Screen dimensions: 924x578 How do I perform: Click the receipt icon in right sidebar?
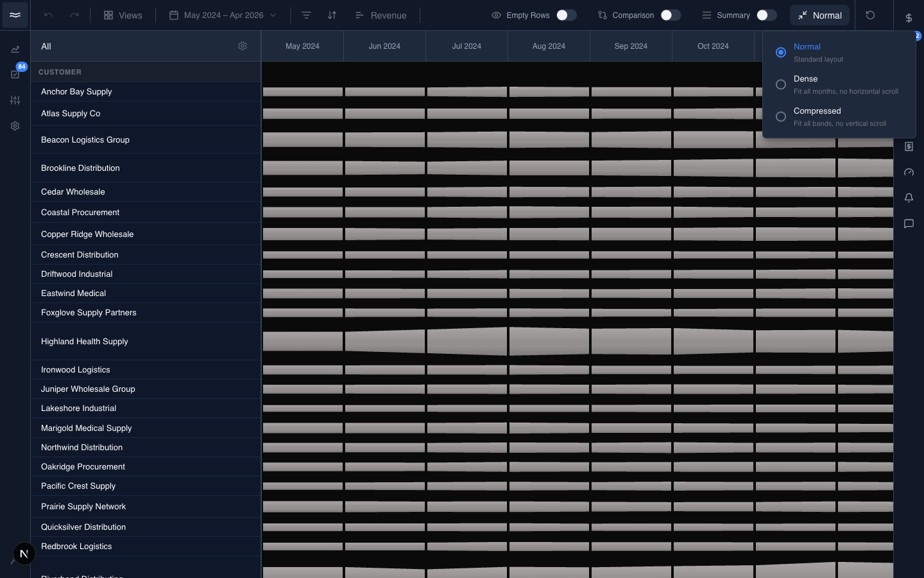click(909, 146)
